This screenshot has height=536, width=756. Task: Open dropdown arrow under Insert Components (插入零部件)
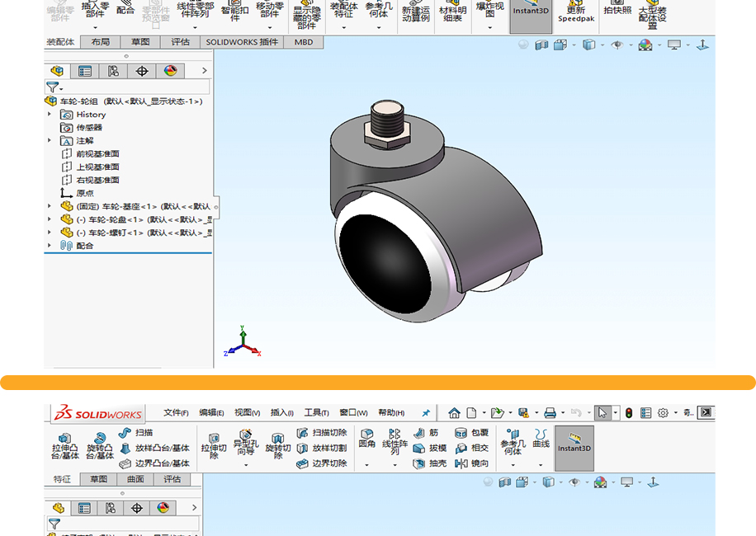[x=95, y=27]
